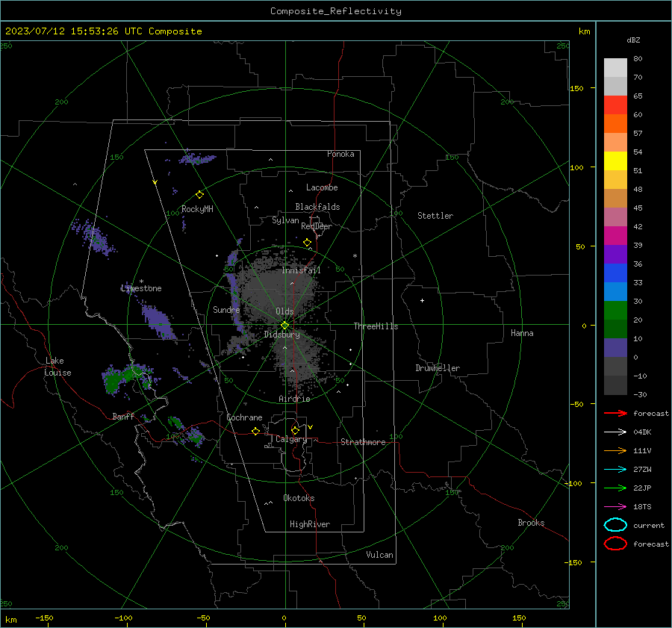Click the Hanna town label
Screen dimensions: 672x628
[x=522, y=333]
